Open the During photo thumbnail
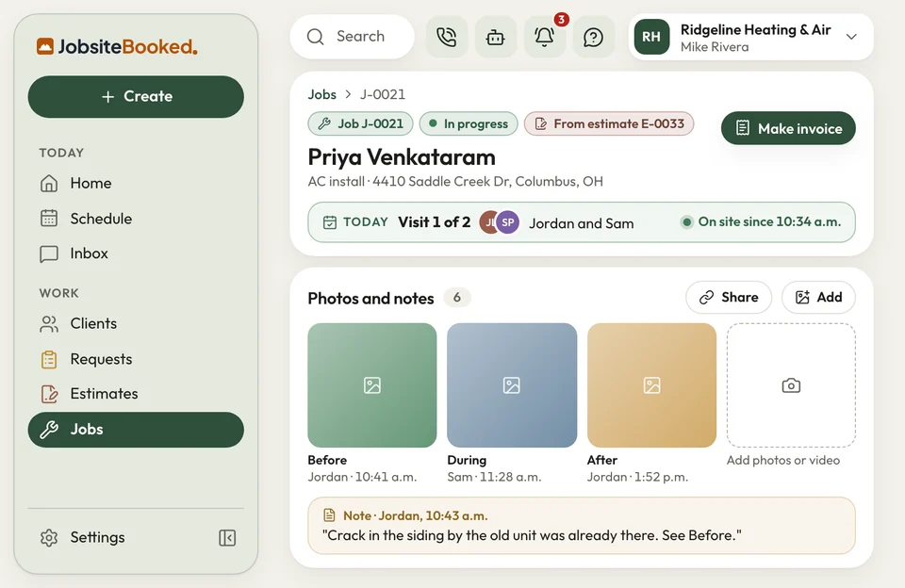905x588 pixels. tap(512, 384)
